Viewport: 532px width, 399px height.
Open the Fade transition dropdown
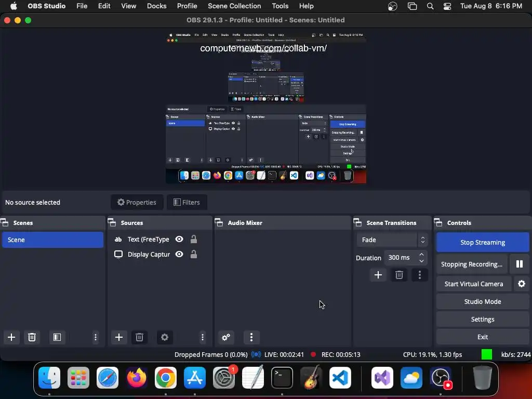392,240
